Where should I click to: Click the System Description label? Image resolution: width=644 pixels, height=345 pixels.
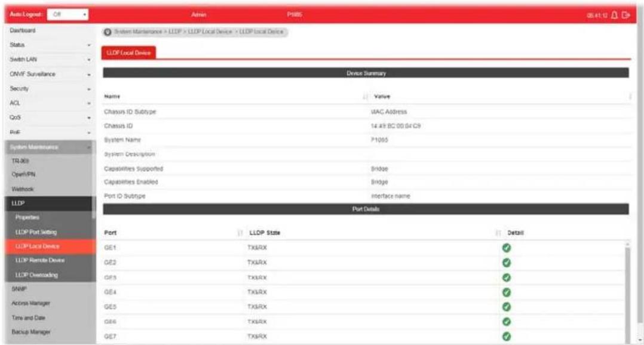click(130, 154)
